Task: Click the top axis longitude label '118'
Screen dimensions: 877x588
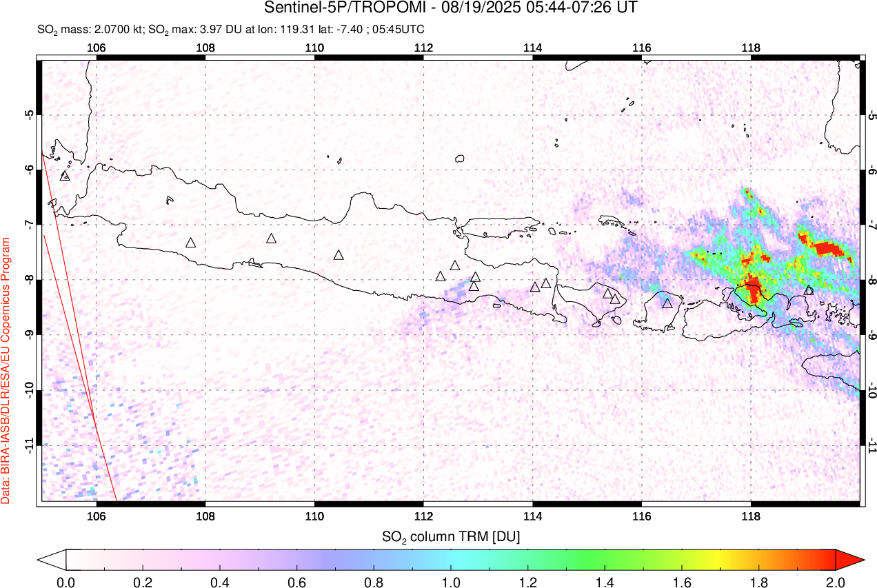Action: [x=750, y=48]
